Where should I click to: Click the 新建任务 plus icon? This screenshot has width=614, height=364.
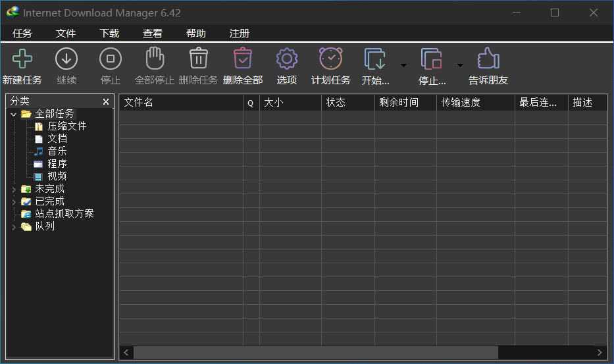pyautogui.click(x=22, y=59)
